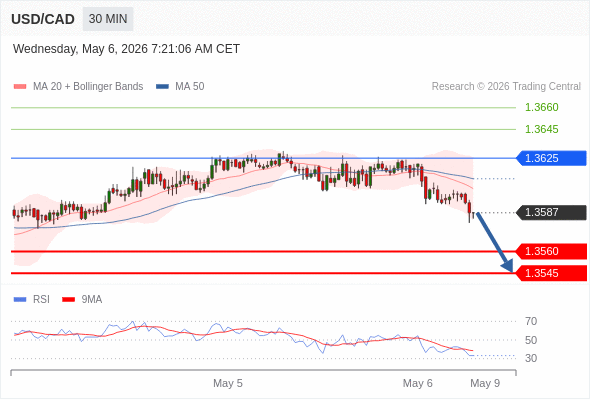Open the Research © 2026 Trading Central credit
This screenshot has width=590, height=400.
(x=506, y=87)
